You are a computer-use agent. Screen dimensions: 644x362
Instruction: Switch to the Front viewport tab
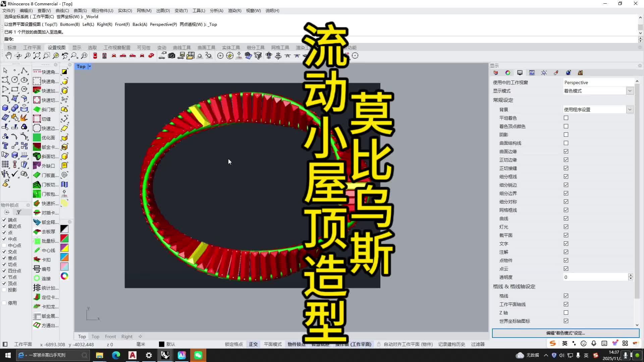coord(110,337)
